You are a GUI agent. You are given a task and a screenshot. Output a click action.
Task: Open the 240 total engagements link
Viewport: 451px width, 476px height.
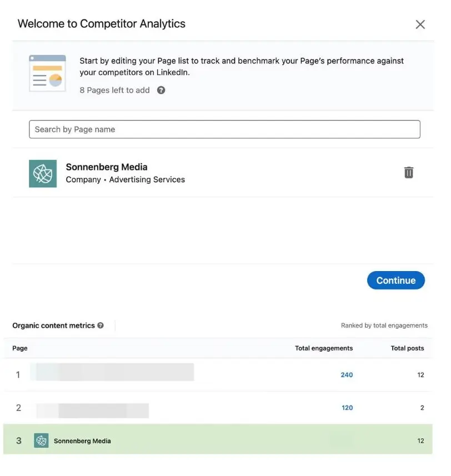click(347, 374)
